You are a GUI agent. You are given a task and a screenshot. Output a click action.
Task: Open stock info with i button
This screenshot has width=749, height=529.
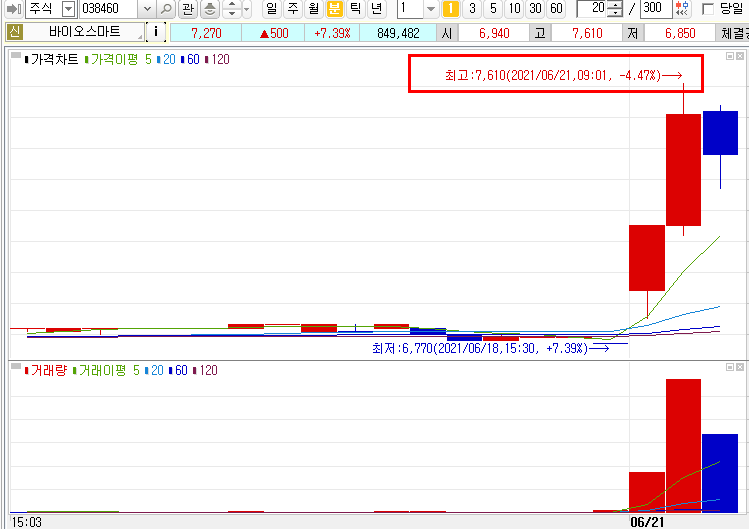click(x=156, y=32)
